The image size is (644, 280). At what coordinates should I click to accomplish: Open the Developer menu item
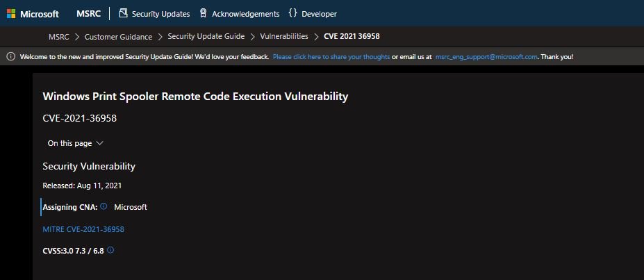coord(319,14)
